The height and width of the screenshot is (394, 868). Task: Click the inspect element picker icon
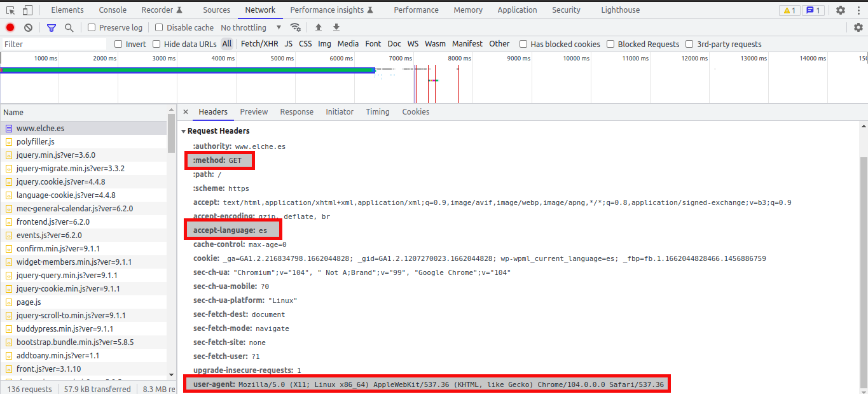[10, 10]
